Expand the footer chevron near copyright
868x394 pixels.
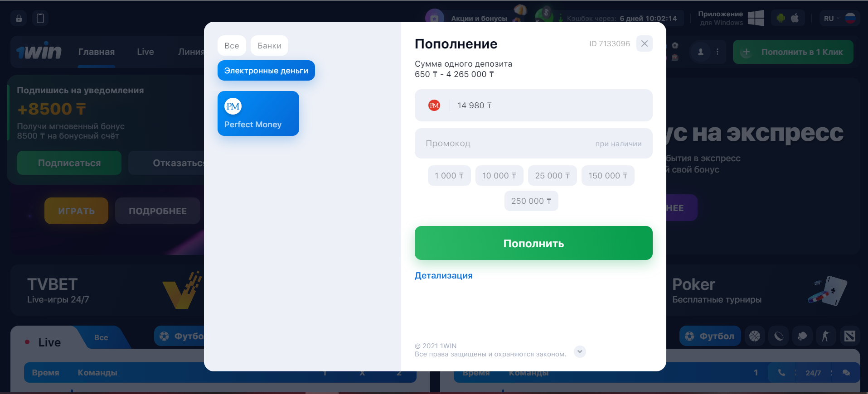(x=580, y=351)
